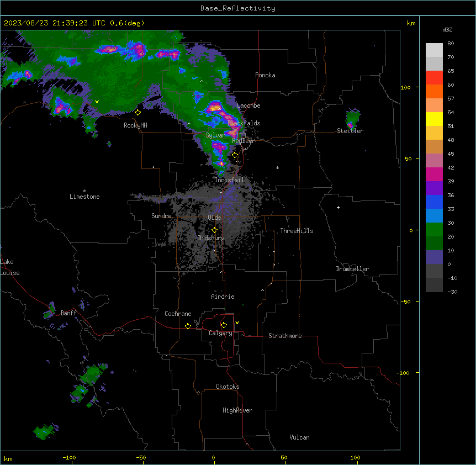Click the yellow diamond marker south of RedDeer

pyautogui.click(x=235, y=155)
